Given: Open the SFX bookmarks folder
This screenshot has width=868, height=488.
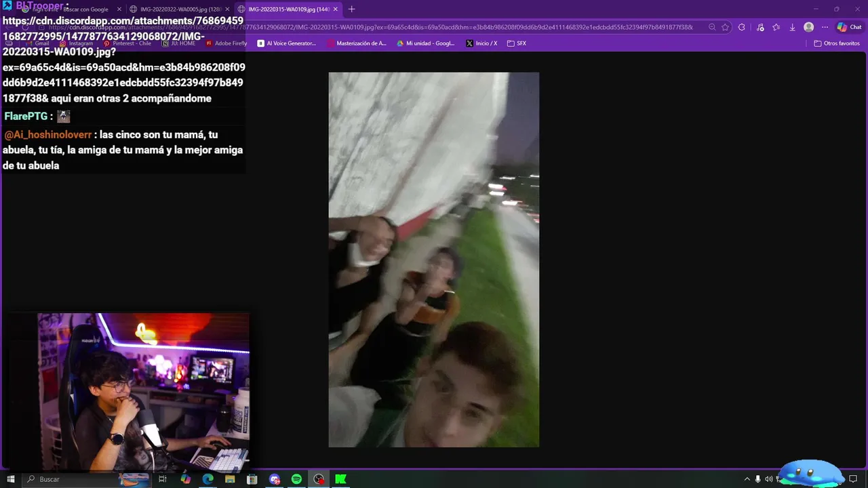Looking at the screenshot, I should (x=516, y=43).
